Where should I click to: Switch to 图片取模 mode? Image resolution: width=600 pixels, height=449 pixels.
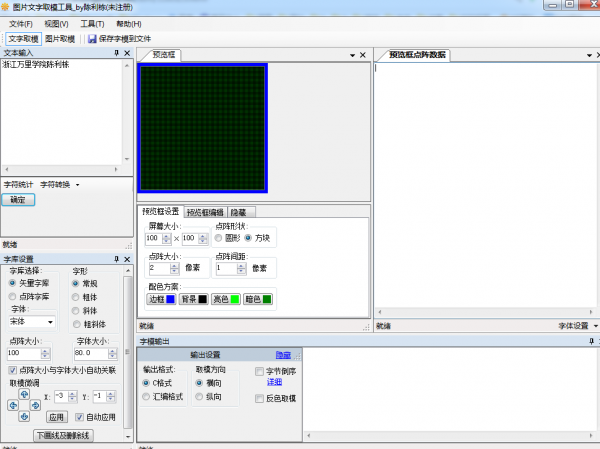tap(60, 39)
